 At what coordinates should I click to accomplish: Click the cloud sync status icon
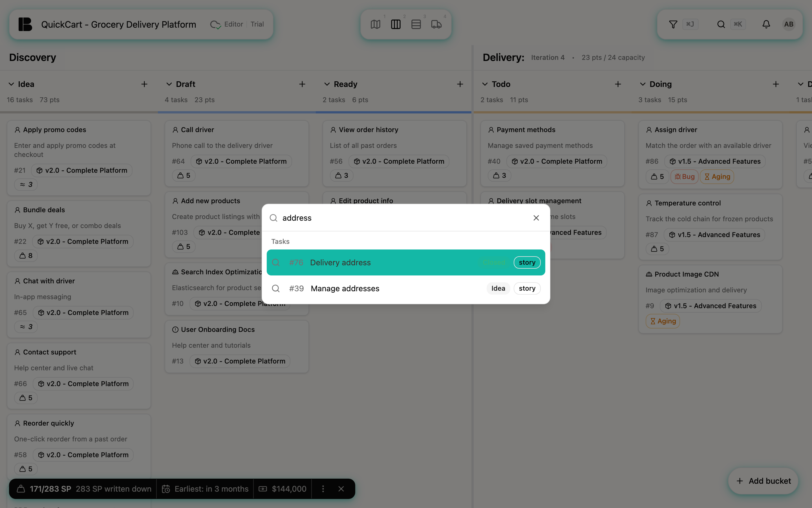(x=215, y=25)
